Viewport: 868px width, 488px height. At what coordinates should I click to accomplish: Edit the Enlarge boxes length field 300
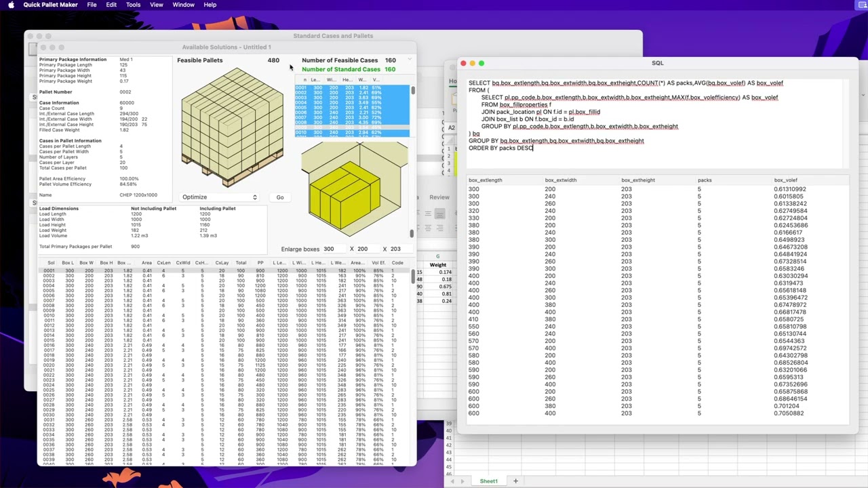[332, 249]
